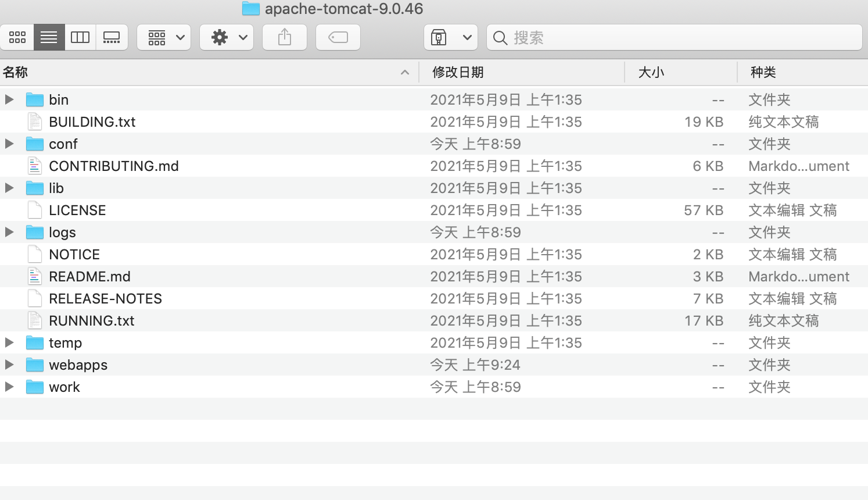Click the search magnifier icon

pos(500,37)
